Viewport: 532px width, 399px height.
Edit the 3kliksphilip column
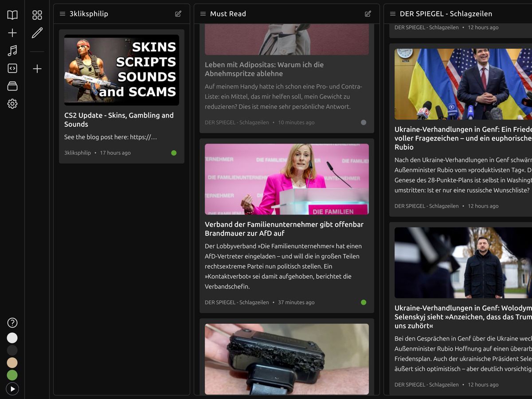pyautogui.click(x=178, y=14)
